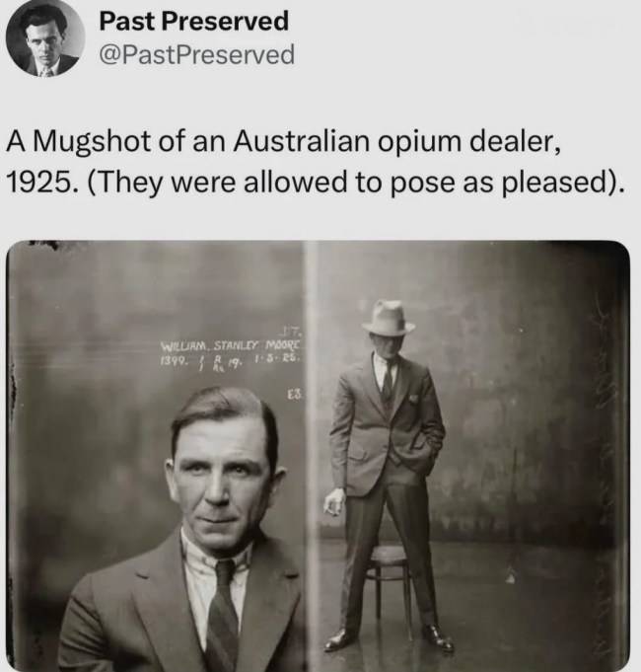The height and width of the screenshot is (672, 641).
Task: Click the standing man's polished shoes
Action: pos(388,639)
